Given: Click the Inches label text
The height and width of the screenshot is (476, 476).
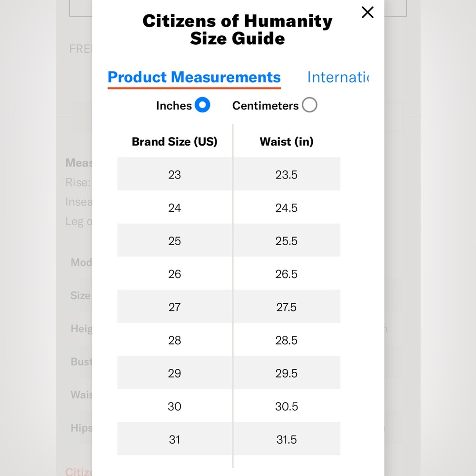Looking at the screenshot, I should 174,106.
